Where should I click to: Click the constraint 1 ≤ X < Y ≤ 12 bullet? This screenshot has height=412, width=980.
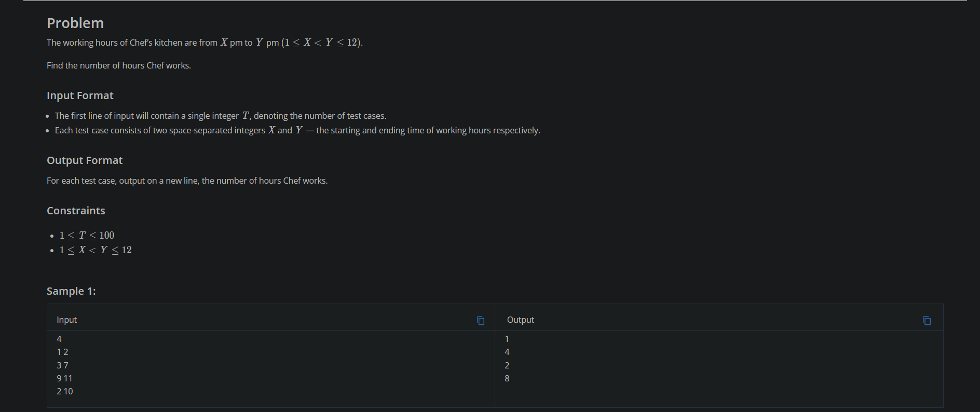(96, 250)
